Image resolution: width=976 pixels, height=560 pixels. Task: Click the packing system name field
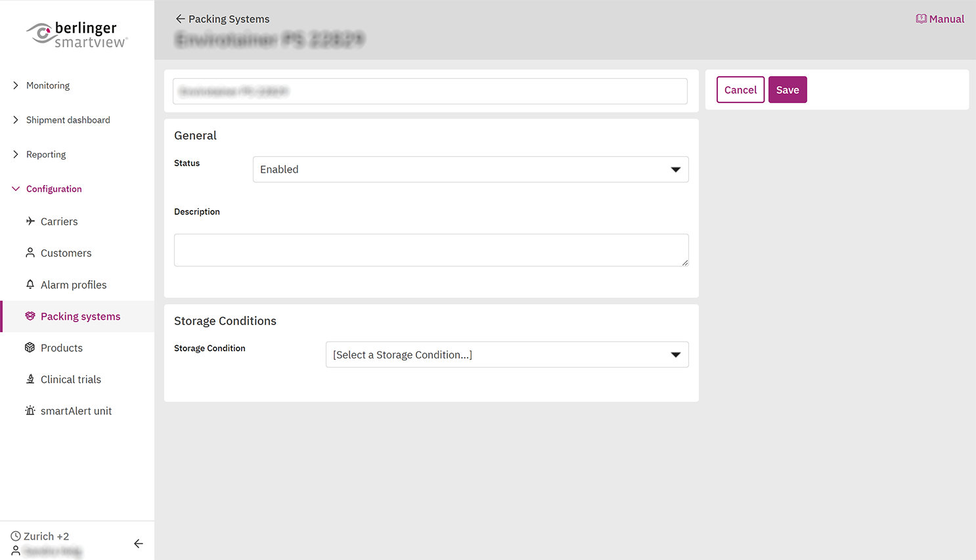point(430,91)
